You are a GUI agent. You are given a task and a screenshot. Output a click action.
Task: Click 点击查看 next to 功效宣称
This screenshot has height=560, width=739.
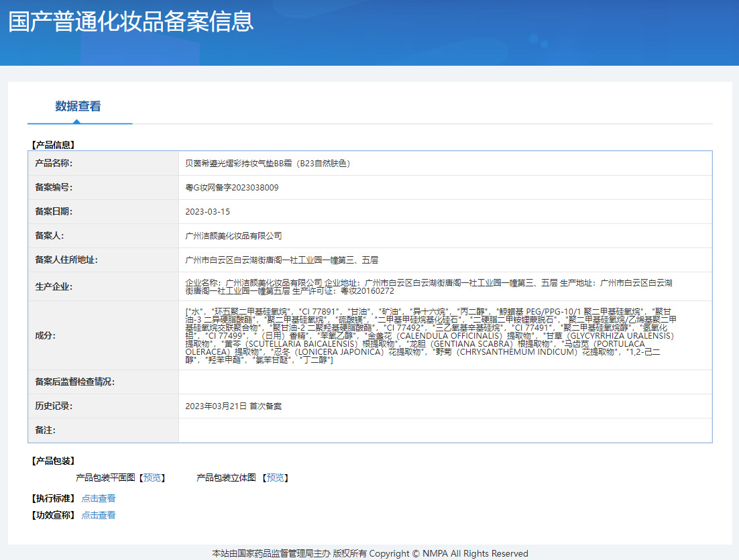pyautogui.click(x=99, y=515)
